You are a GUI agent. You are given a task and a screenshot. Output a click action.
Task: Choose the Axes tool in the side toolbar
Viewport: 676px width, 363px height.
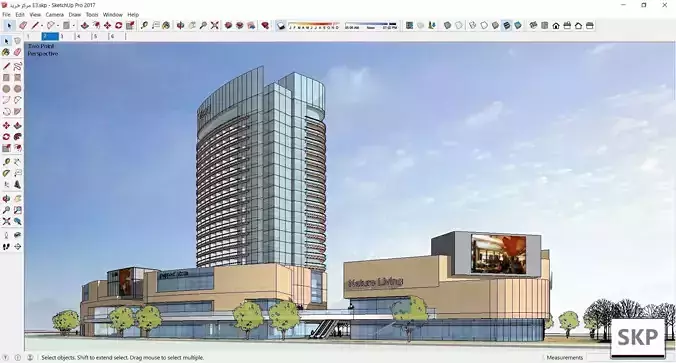6,185
